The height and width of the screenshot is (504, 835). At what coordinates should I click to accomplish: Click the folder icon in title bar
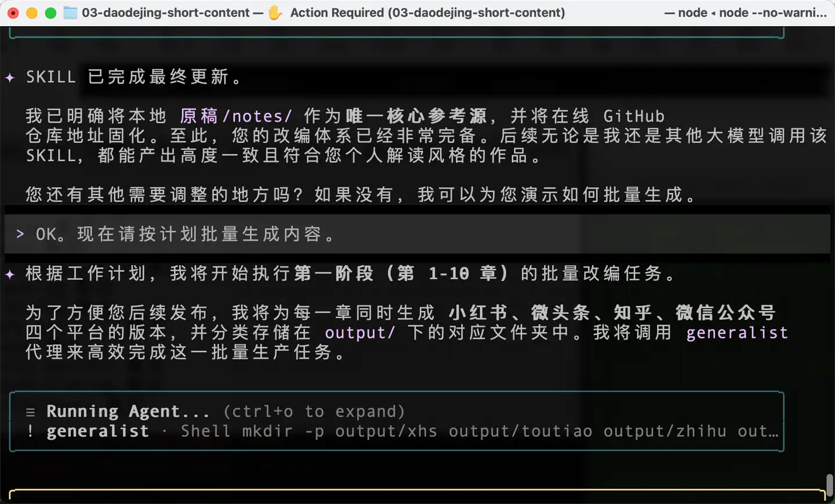click(x=70, y=12)
